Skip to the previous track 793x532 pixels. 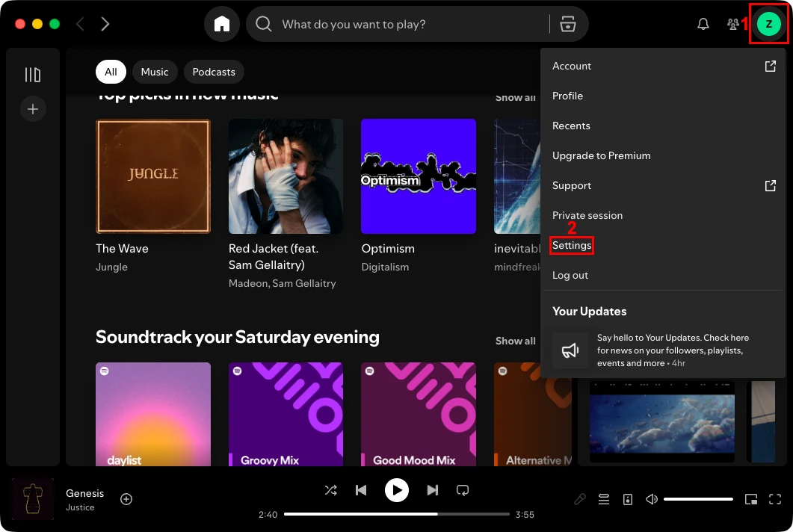coord(361,490)
